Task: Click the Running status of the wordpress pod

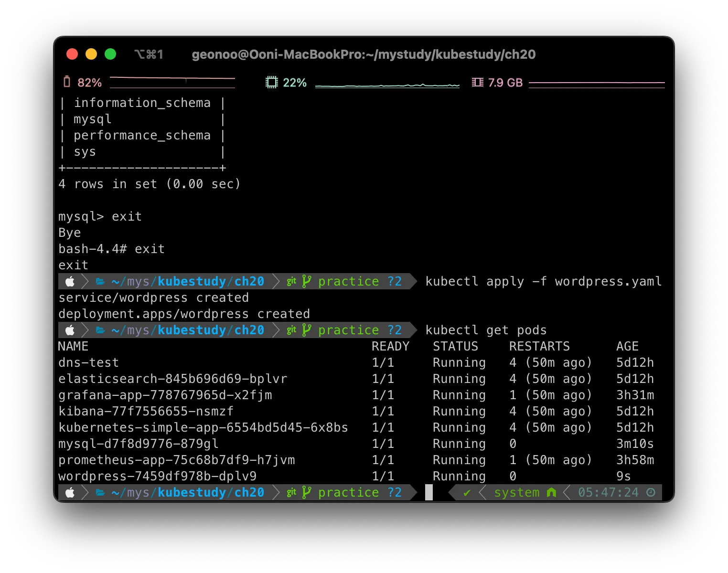Action: pyautogui.click(x=460, y=477)
